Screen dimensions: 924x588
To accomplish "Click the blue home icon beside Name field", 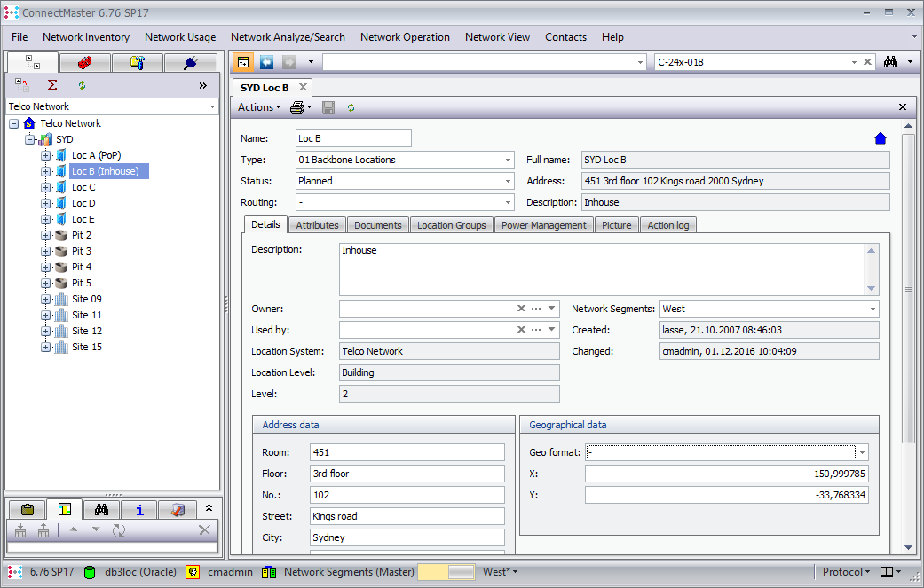I will click(881, 138).
